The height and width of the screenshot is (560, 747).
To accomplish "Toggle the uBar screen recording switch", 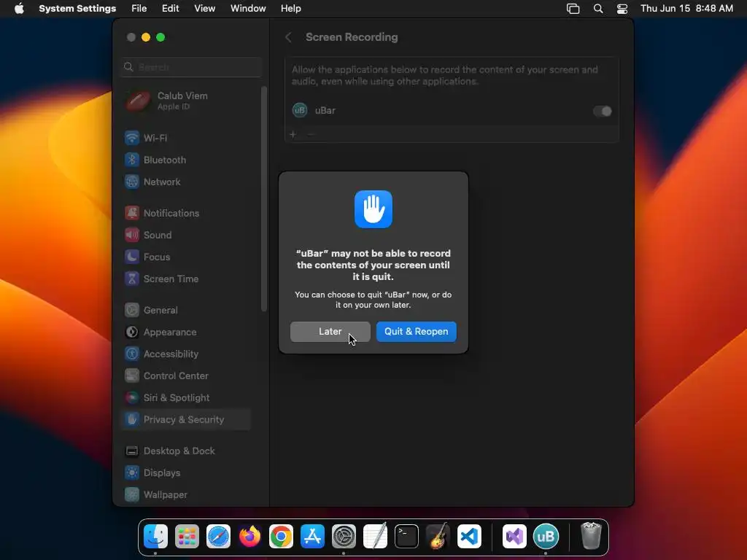I will 602,111.
